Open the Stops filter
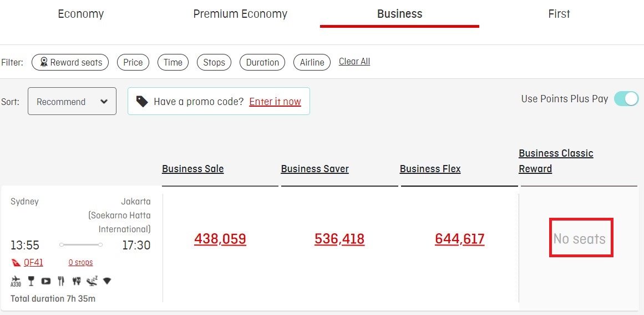Screen dimensions: 644x315 click(x=214, y=63)
